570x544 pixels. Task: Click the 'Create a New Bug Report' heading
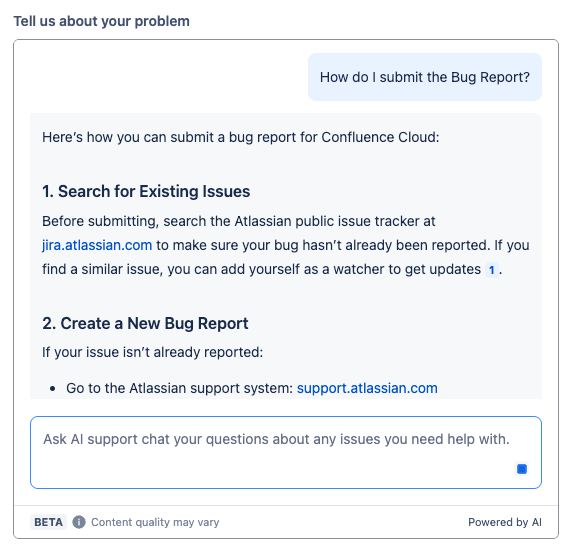pos(145,323)
